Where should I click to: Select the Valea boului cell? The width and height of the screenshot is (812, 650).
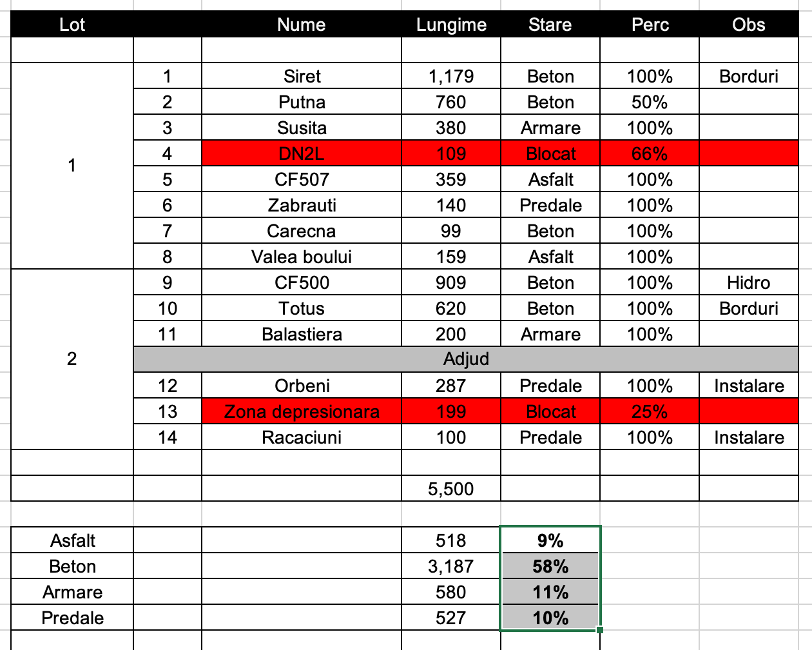(302, 257)
